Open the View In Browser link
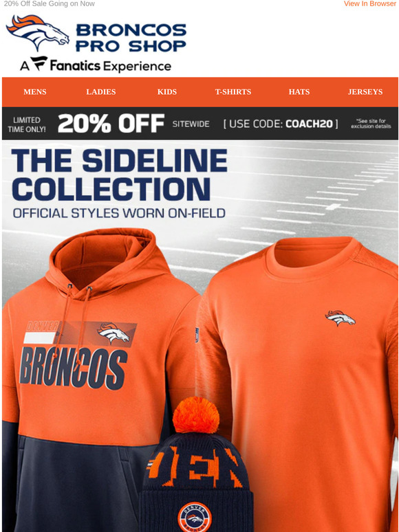Image resolution: width=399 pixels, height=532 pixels. tap(370, 3)
